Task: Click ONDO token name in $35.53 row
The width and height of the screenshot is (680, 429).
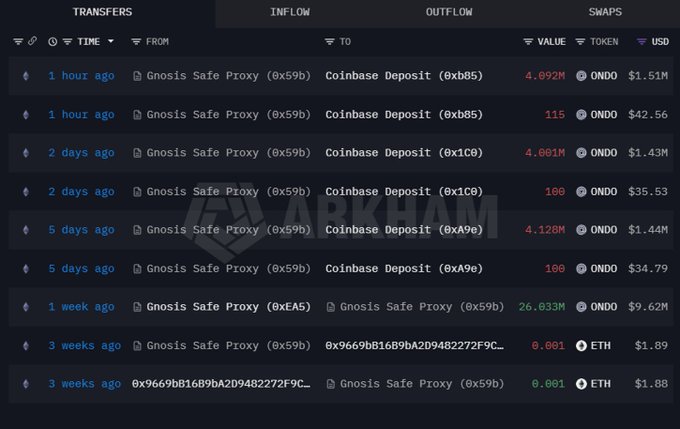Action: click(x=604, y=191)
